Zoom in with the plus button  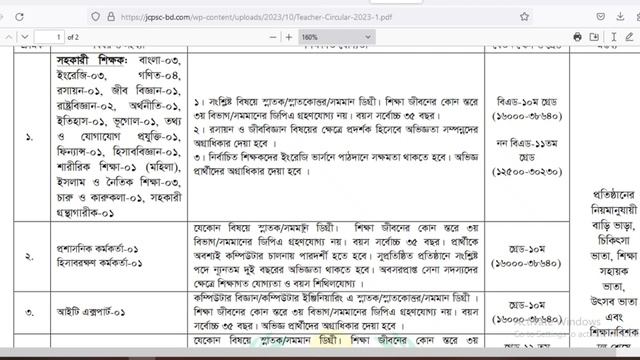[x=289, y=37]
